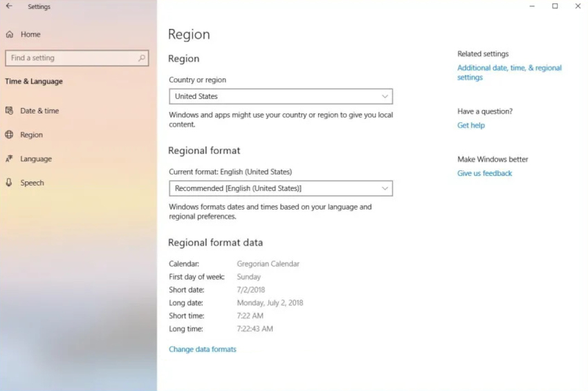This screenshot has width=588, height=391.
Task: Click the Get help link
Action: tap(471, 125)
